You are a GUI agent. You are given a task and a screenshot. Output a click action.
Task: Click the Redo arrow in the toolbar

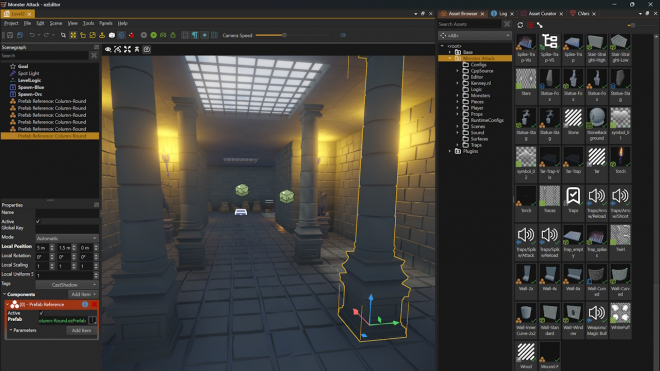[x=46, y=35]
